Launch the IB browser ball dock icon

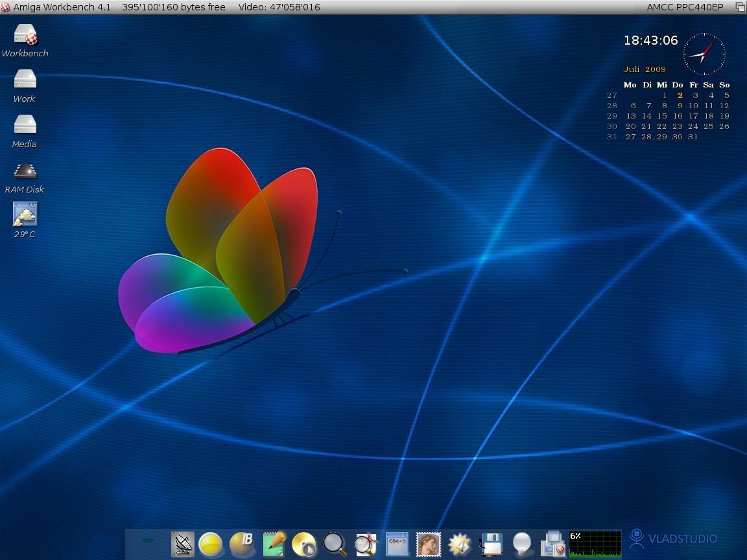[x=242, y=544]
